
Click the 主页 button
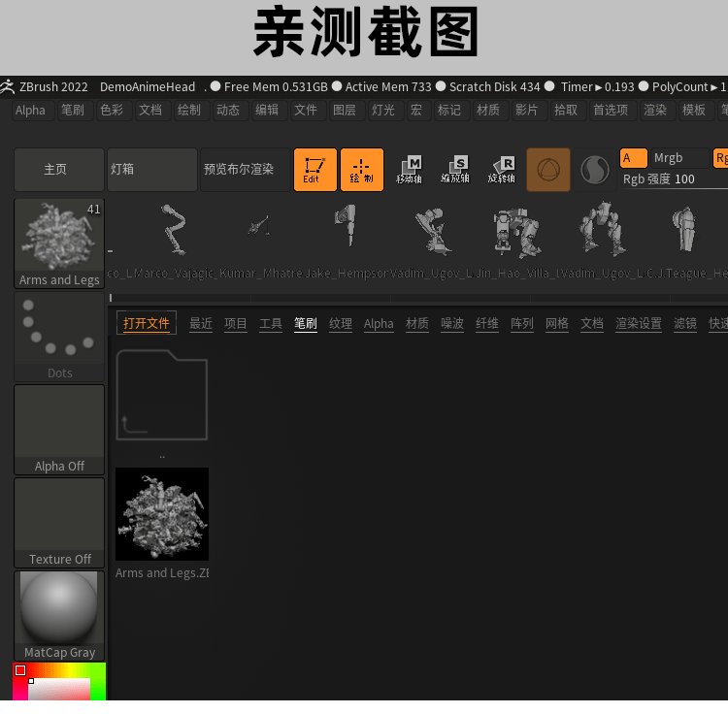(59, 170)
